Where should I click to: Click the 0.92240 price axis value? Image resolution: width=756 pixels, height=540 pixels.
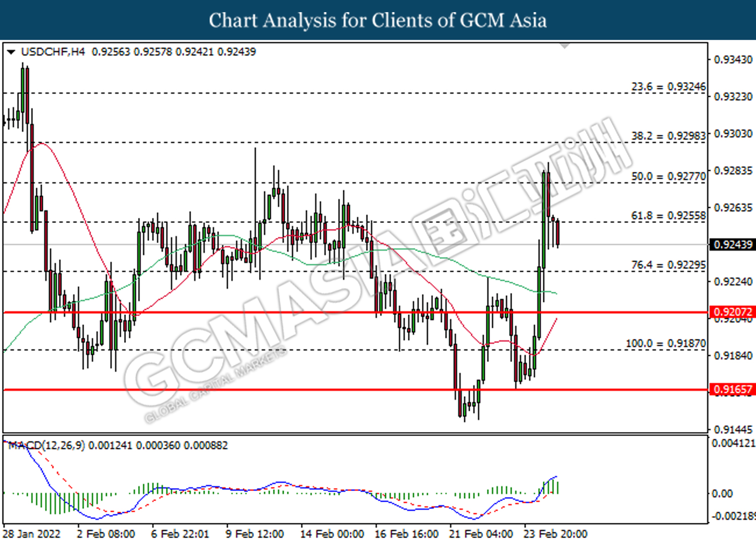click(x=733, y=281)
